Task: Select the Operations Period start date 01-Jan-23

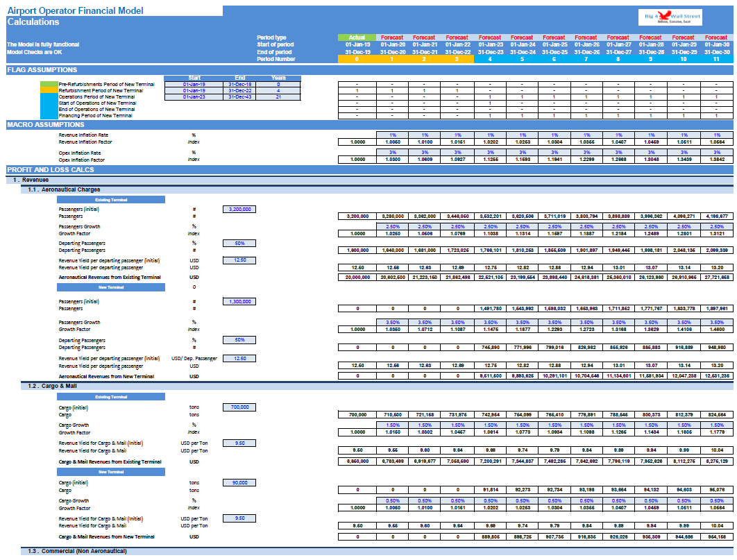Action: tap(194, 96)
